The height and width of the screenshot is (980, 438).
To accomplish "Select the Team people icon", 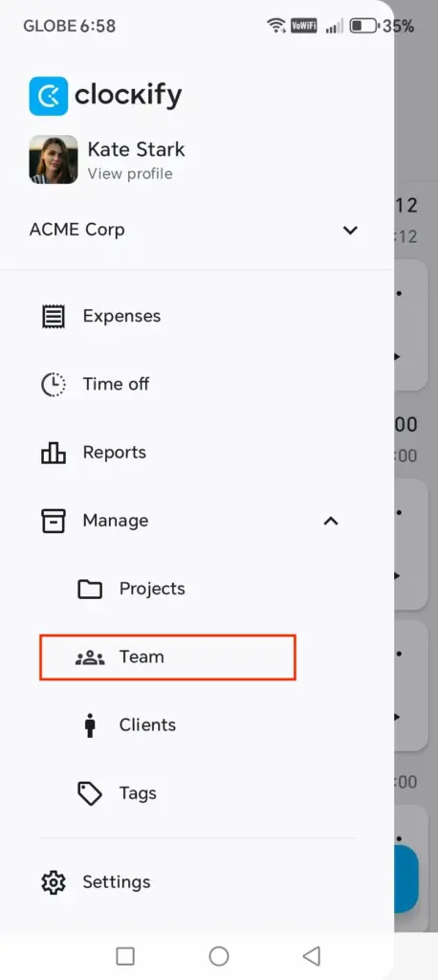I will [90, 657].
